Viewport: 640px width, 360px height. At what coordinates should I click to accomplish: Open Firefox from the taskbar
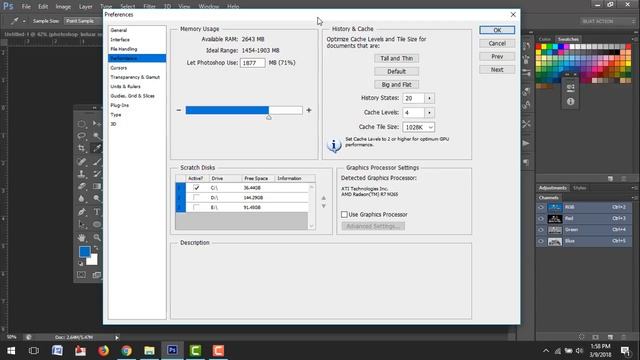point(103,351)
